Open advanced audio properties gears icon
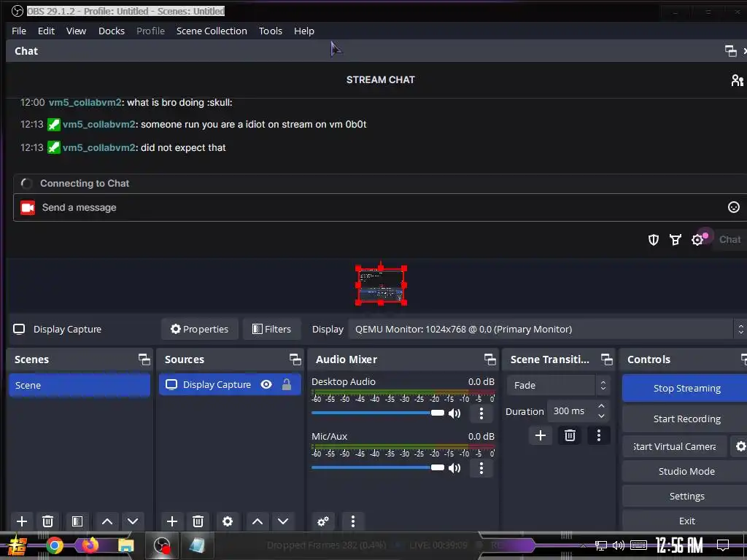The width and height of the screenshot is (747, 560). pyautogui.click(x=323, y=521)
